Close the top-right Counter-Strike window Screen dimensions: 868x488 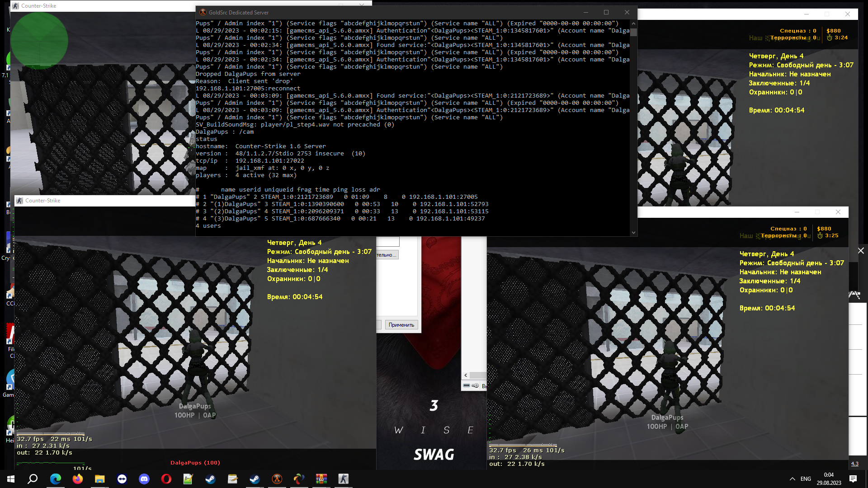coord(848,14)
